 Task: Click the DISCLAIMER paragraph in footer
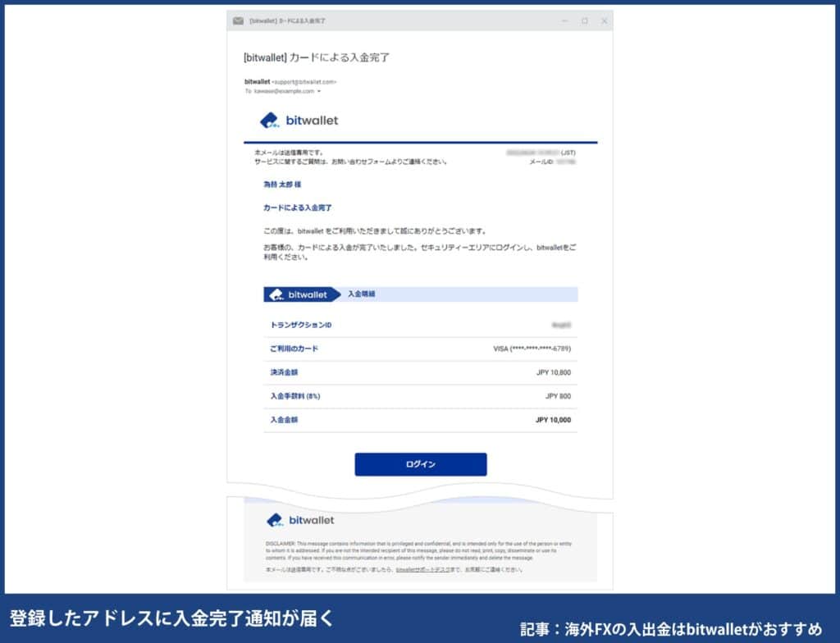pos(418,551)
